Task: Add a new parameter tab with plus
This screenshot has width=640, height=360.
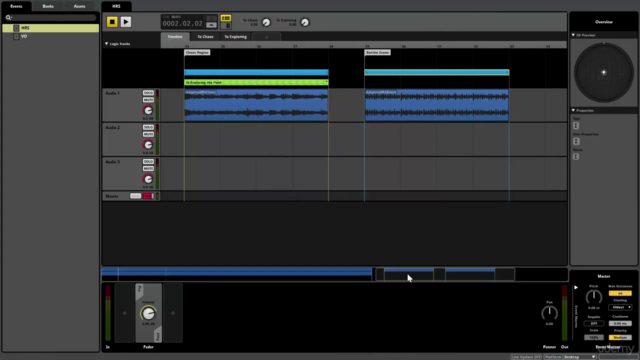Action: click(x=267, y=37)
